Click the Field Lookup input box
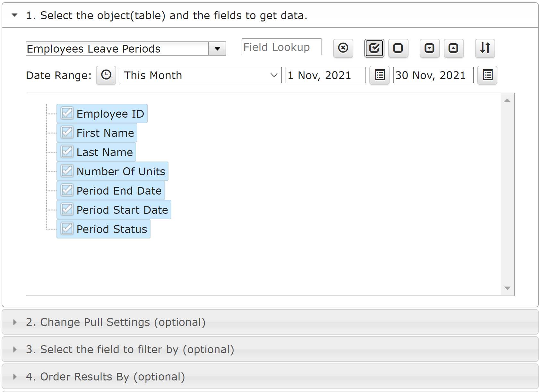 click(x=282, y=47)
